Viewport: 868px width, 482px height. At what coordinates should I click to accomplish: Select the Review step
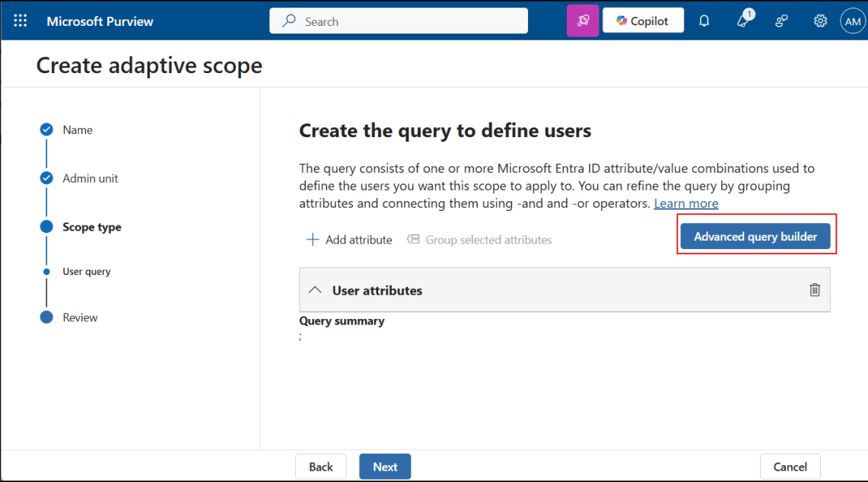(x=69, y=318)
